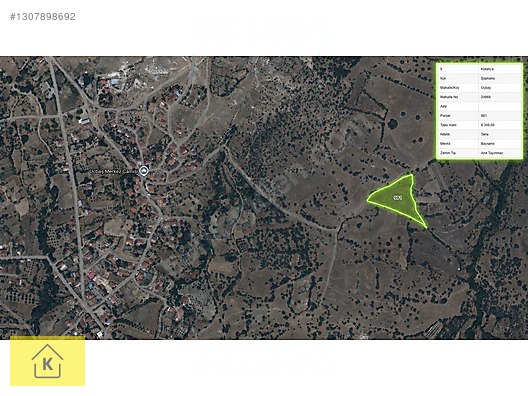Viewport: 528px width, 396px height.
Task: Click the 'Ana Taşınmaz' value
Action: [492, 153]
